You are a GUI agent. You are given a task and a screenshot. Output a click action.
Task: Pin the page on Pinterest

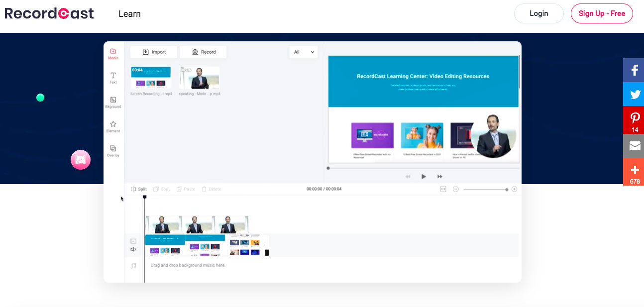pos(634,120)
